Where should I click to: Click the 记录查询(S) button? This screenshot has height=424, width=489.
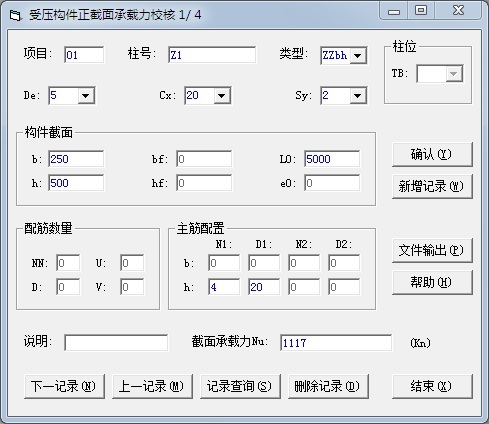(240, 386)
